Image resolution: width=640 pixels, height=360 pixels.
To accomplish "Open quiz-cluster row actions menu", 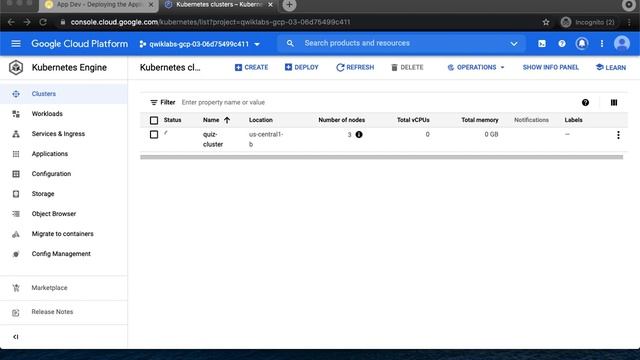I will [618, 135].
